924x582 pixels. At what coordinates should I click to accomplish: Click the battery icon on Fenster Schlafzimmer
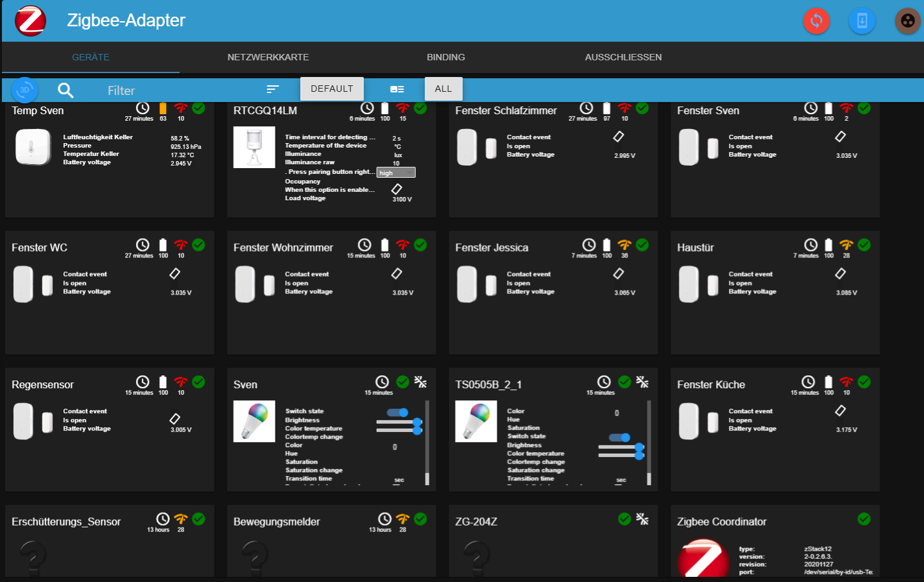[606, 108]
